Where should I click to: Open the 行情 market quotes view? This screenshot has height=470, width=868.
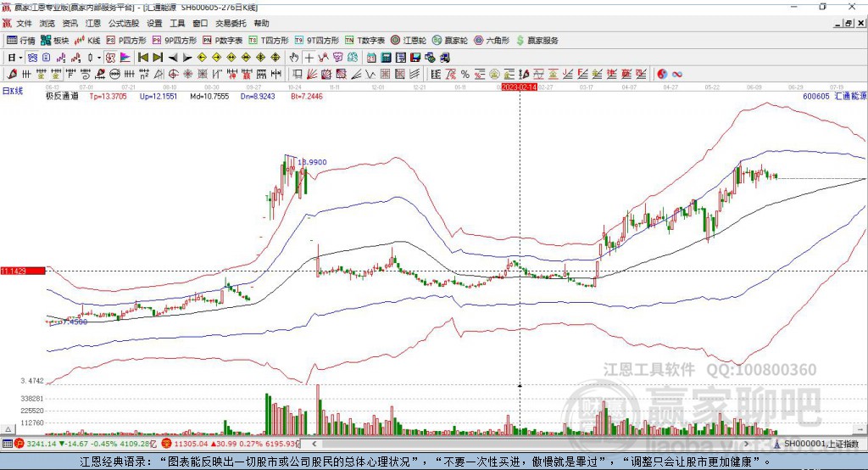(x=20, y=41)
